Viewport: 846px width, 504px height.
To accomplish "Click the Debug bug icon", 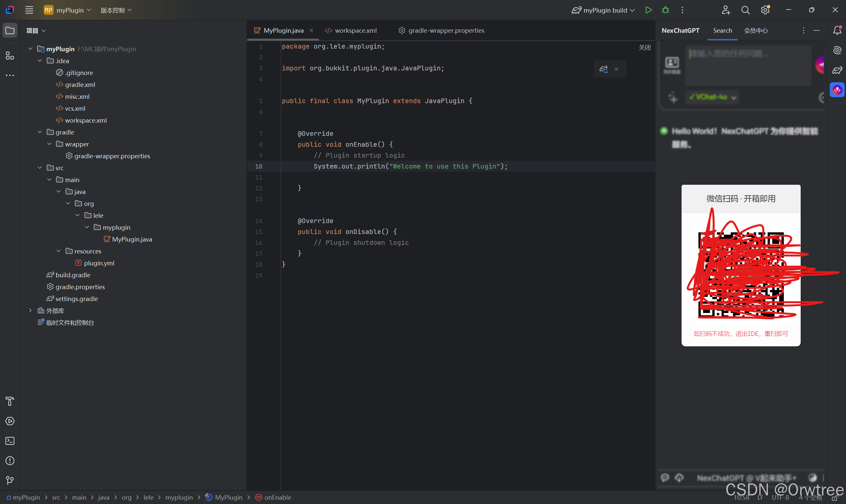I will pos(665,10).
